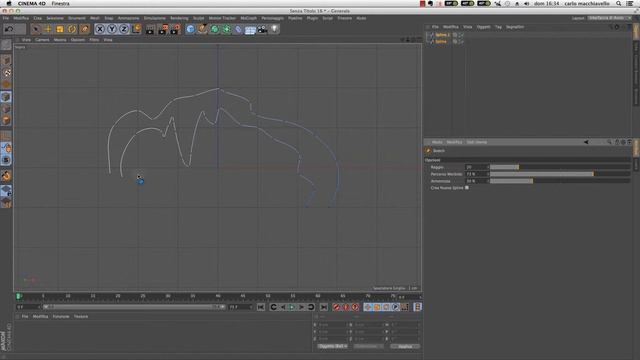The width and height of the screenshot is (640, 360).
Task: Open the Modifica menu in main menu bar
Action: (x=21, y=18)
